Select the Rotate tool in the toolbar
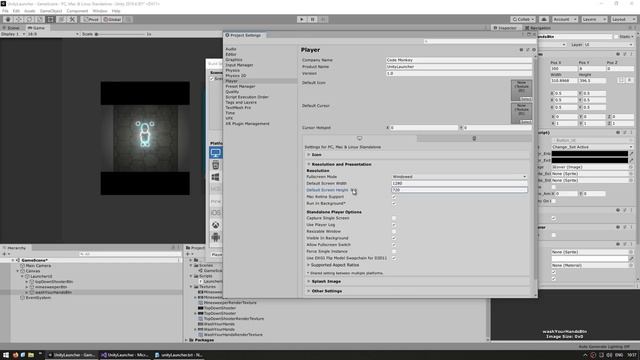This screenshot has height=360, width=640. click(x=29, y=19)
